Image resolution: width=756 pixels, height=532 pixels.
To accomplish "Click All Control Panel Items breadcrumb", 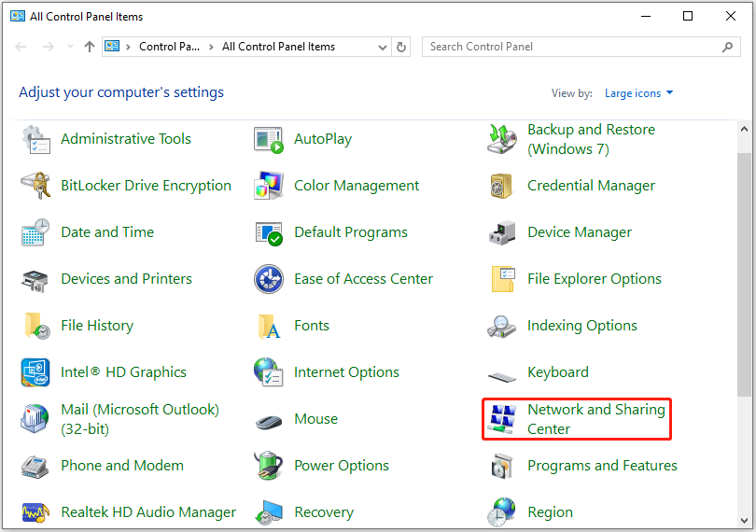I will (x=278, y=47).
